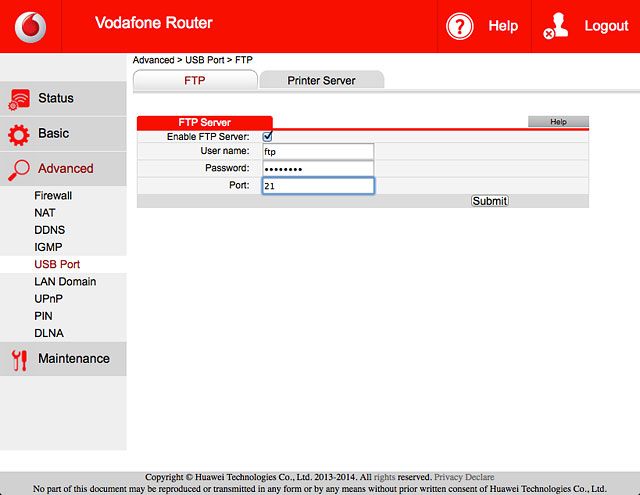The image size is (640, 495).
Task: Switch to the FTP tab
Action: tap(195, 80)
